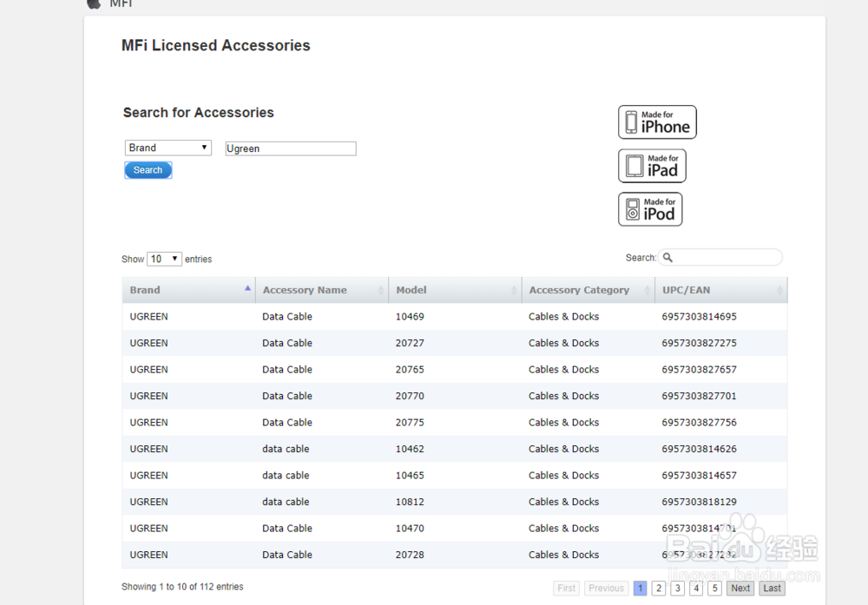Sort table by Brand column
The height and width of the screenshot is (605, 868).
(x=188, y=290)
